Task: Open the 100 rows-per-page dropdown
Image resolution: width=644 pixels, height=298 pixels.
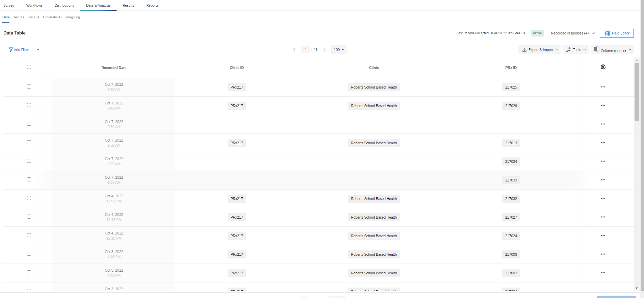Action: (x=339, y=50)
